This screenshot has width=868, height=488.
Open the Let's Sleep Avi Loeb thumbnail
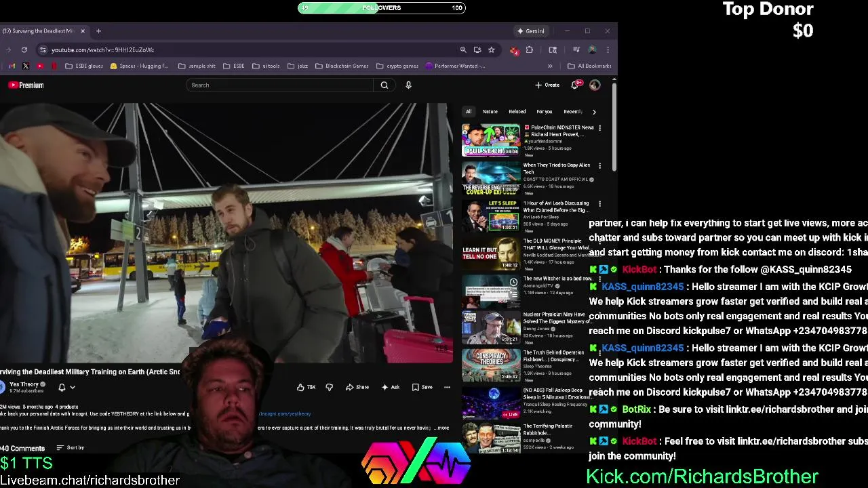point(491,216)
